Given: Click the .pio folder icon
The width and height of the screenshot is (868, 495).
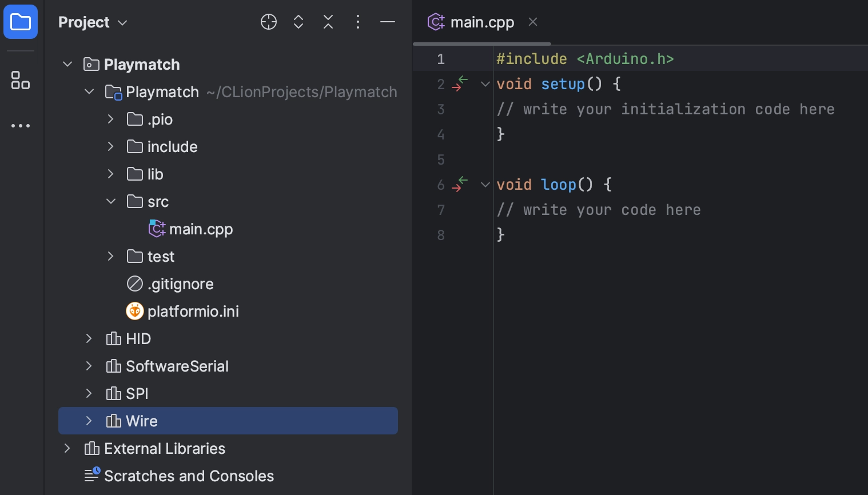Looking at the screenshot, I should coord(135,119).
